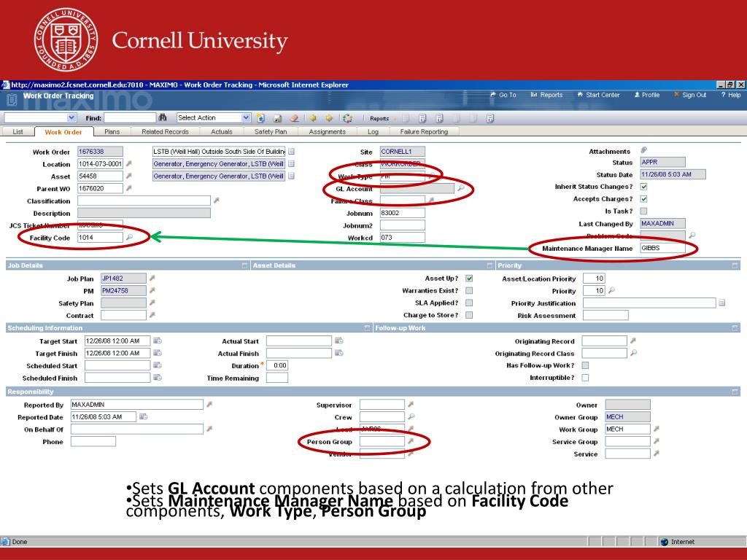Open the Related Records tab

[x=165, y=132]
